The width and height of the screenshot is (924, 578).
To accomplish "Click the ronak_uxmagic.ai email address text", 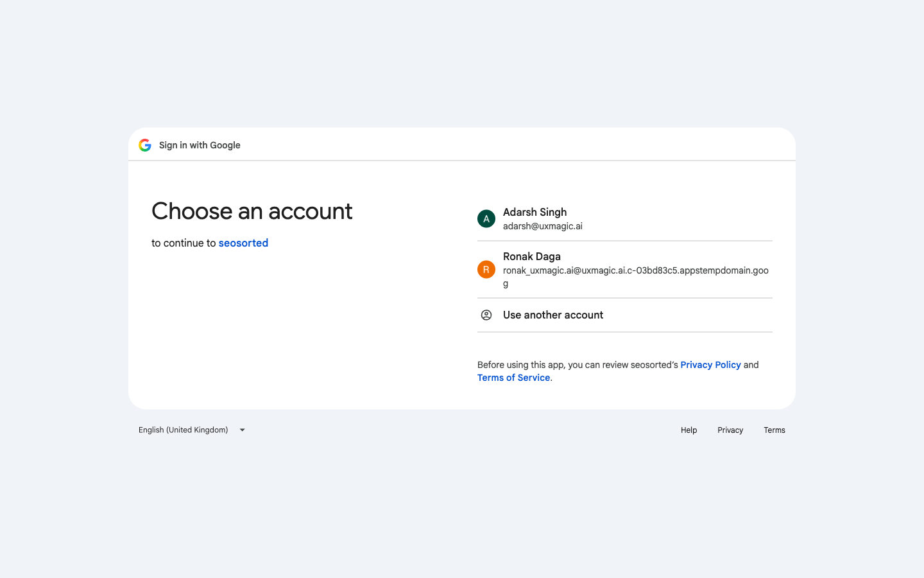I will 636,277.
